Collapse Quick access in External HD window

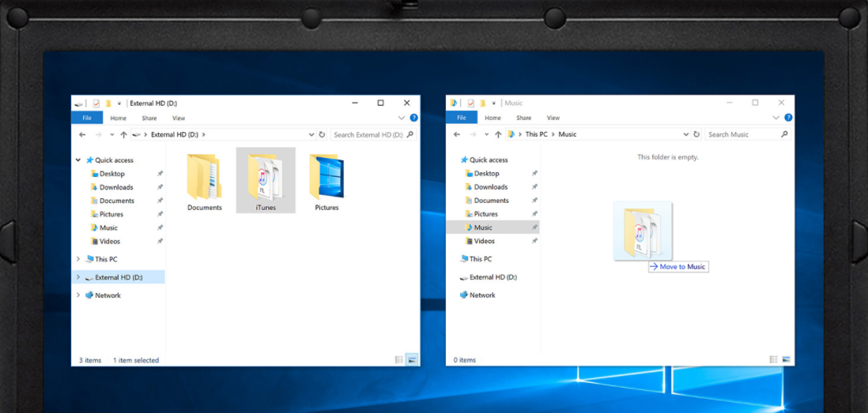pyautogui.click(x=78, y=160)
